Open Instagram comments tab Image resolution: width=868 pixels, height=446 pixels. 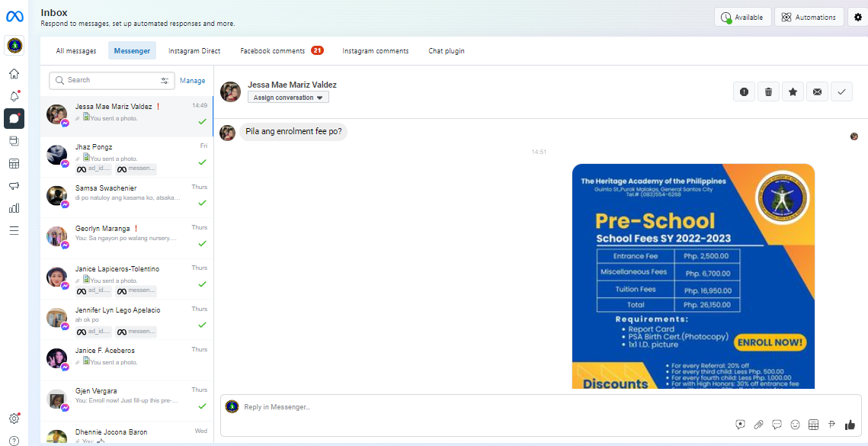coord(376,50)
